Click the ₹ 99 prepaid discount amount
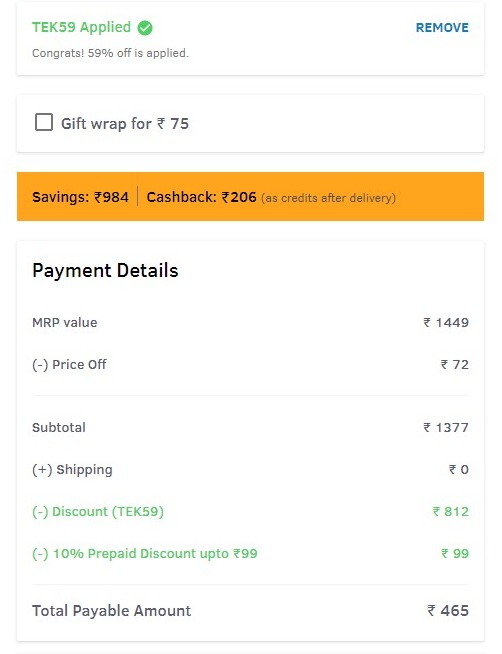 [455, 554]
